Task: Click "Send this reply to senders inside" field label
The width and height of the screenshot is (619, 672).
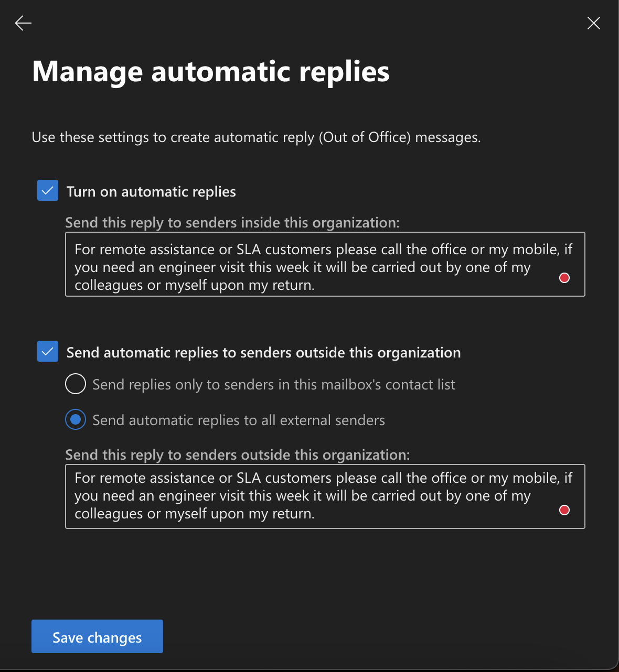Action: 232,223
